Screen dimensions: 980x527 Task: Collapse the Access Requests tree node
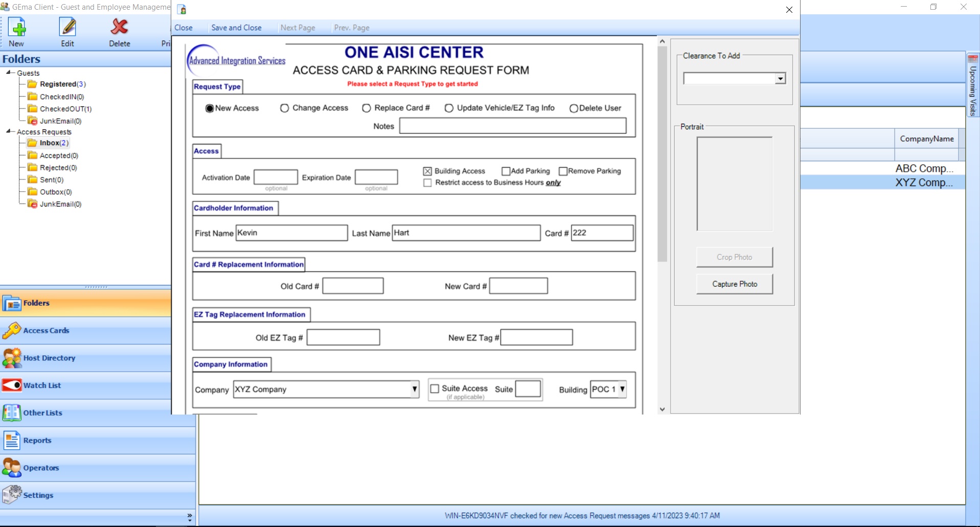(x=9, y=131)
